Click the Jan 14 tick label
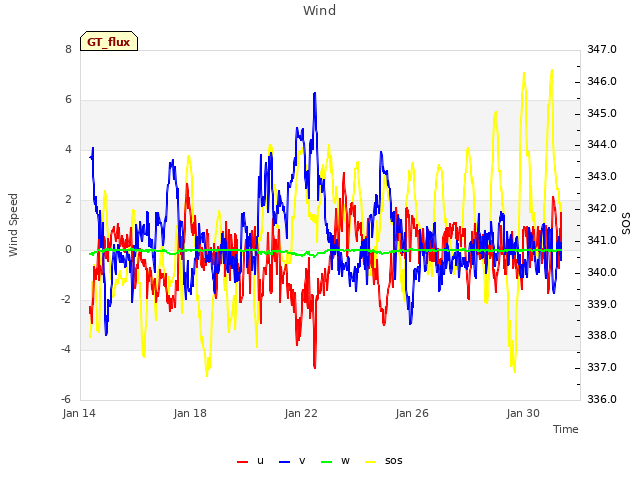The height and width of the screenshot is (480, 640). [79, 413]
